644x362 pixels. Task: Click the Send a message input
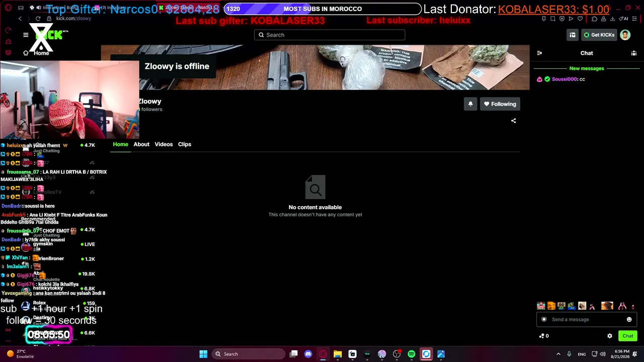586,319
